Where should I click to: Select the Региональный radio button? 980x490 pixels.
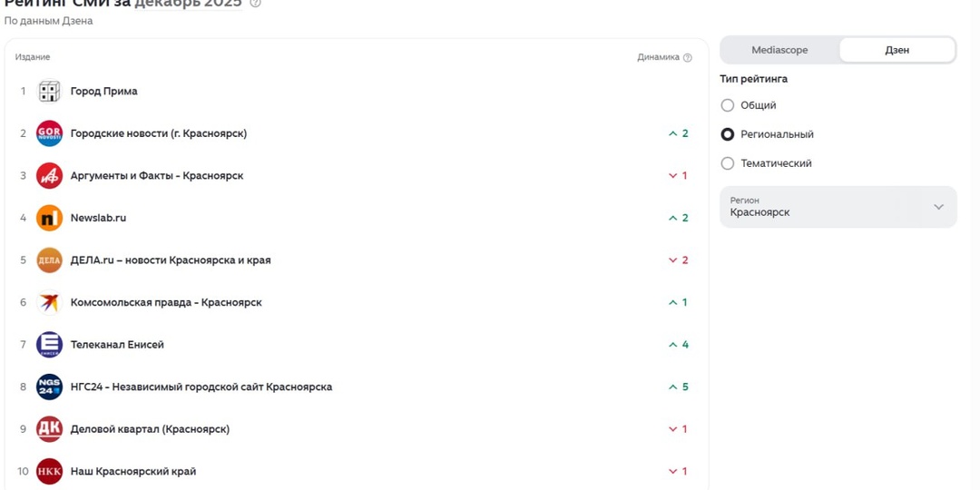(x=728, y=134)
